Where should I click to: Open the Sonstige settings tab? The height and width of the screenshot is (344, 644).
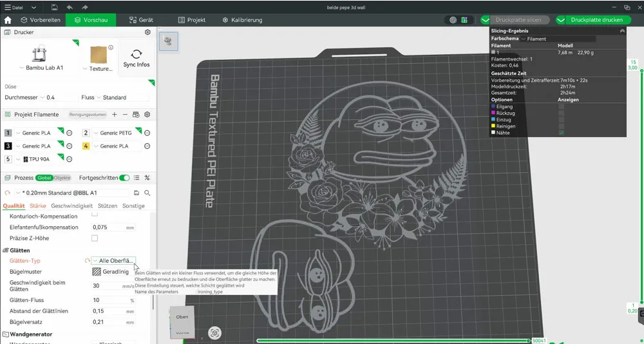[133, 206]
